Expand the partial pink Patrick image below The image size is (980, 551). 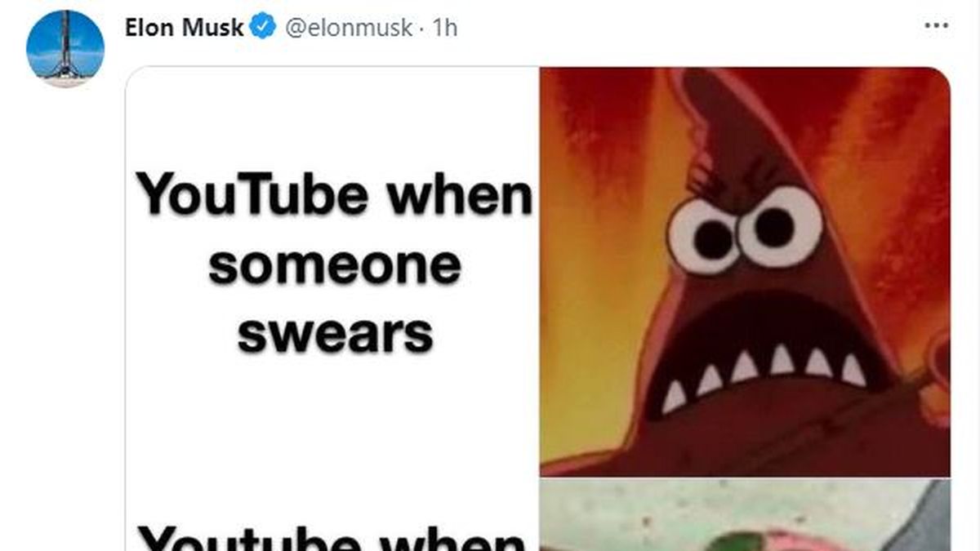(x=746, y=515)
